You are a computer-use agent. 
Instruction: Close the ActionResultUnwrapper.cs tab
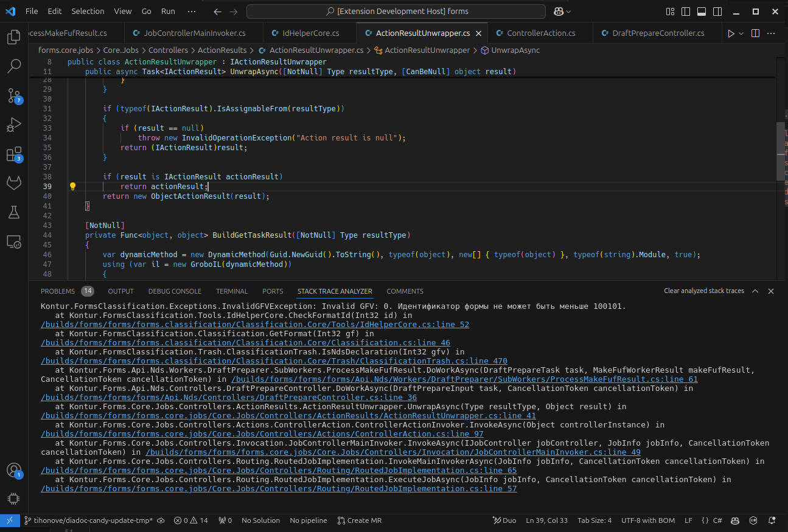[478, 33]
